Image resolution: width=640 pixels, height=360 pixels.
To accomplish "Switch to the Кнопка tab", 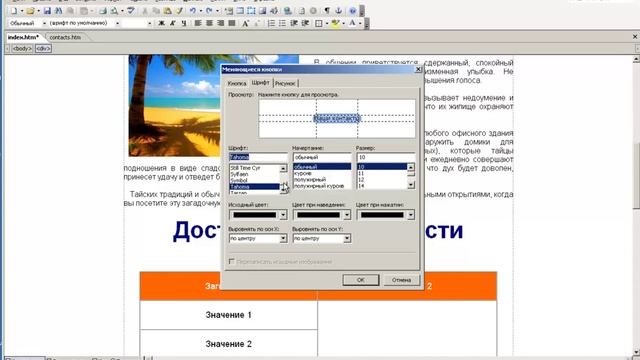I will pos(237,83).
